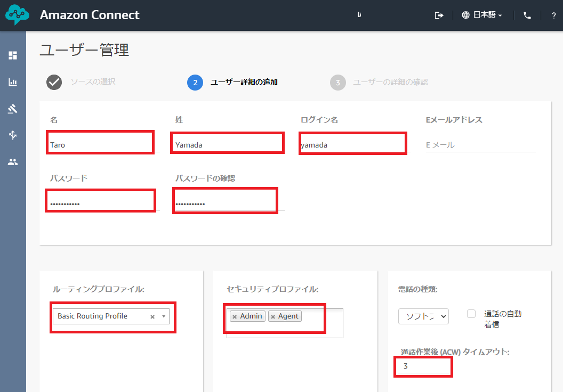Expand the Basic Routing Profile dropdown arrow
This screenshot has width=563, height=392.
click(x=164, y=316)
